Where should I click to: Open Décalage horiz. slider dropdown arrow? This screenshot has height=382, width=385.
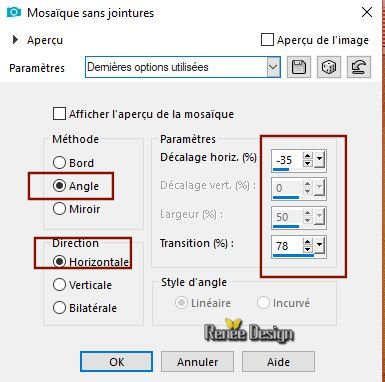pos(319,159)
